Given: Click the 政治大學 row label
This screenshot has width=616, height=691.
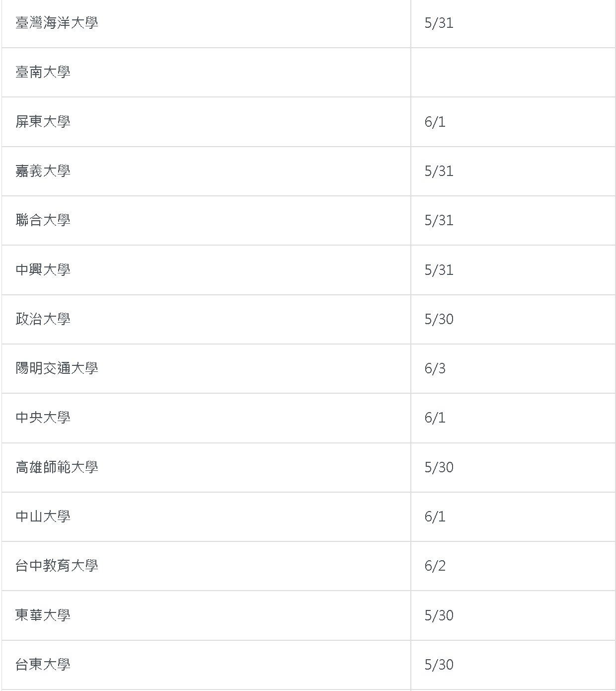Looking at the screenshot, I should (43, 319).
